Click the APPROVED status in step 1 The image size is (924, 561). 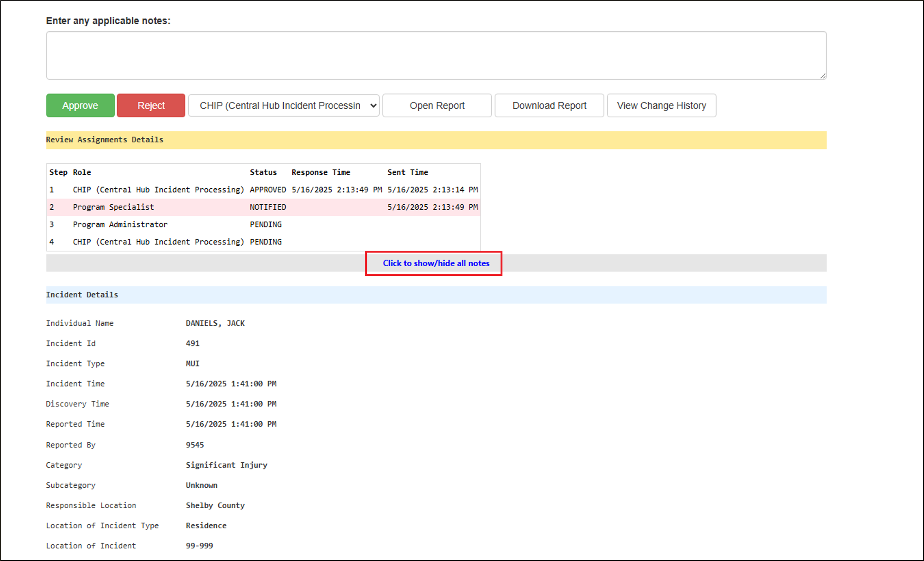[268, 190]
